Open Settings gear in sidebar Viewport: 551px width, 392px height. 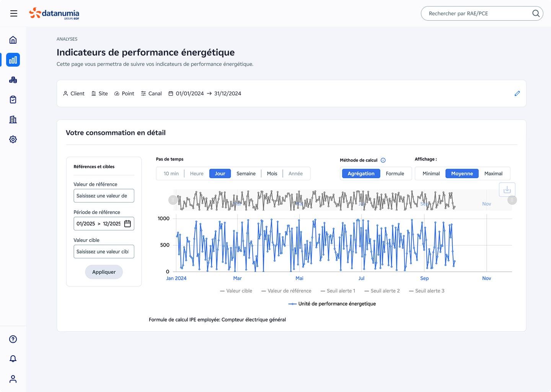click(x=13, y=139)
